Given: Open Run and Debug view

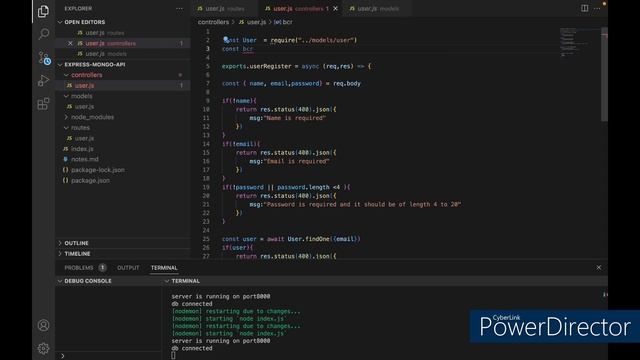Looking at the screenshot, I should pos(43,80).
